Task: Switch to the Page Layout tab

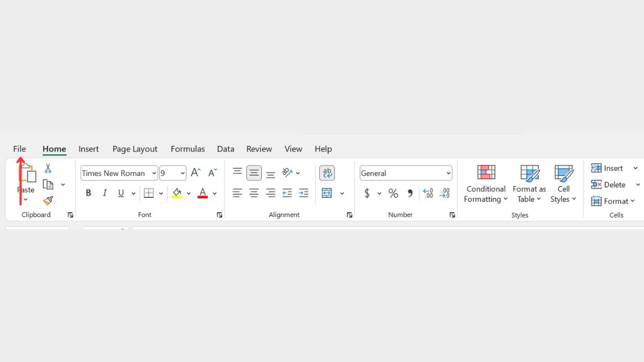Action: [135, 149]
